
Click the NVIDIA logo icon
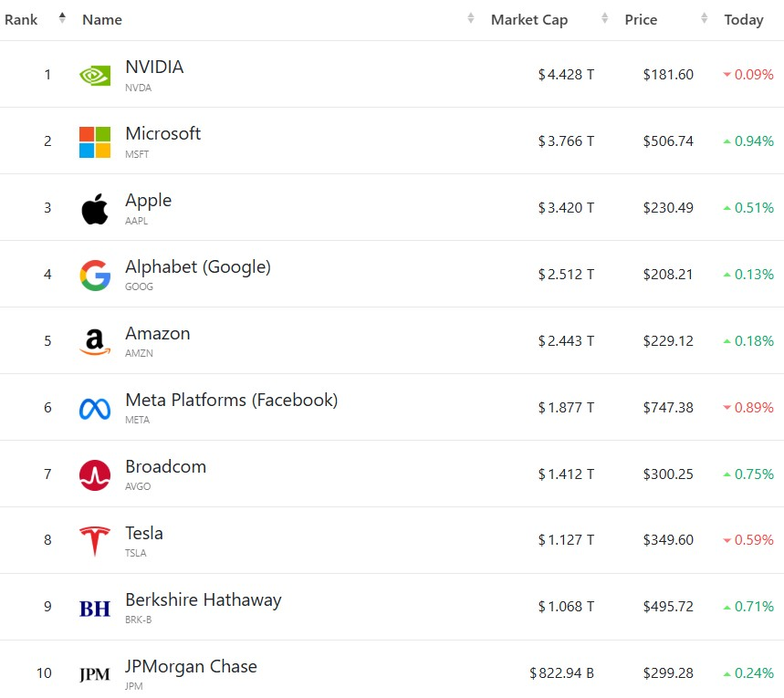click(95, 76)
